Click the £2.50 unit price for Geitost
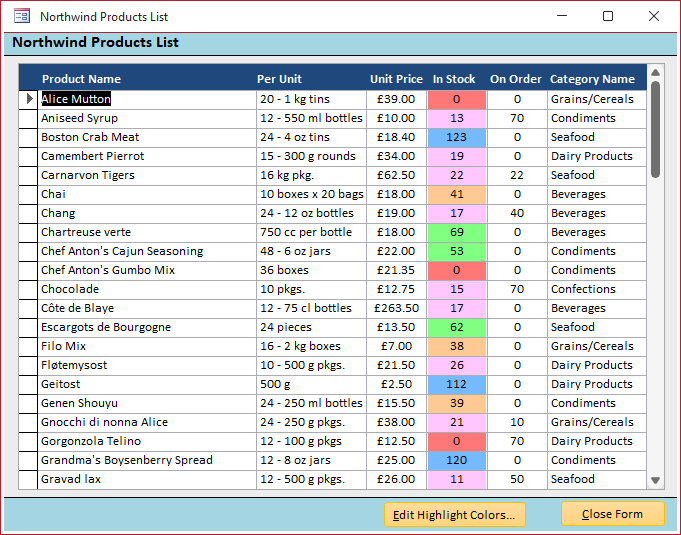The width and height of the screenshot is (681, 535). pos(396,384)
